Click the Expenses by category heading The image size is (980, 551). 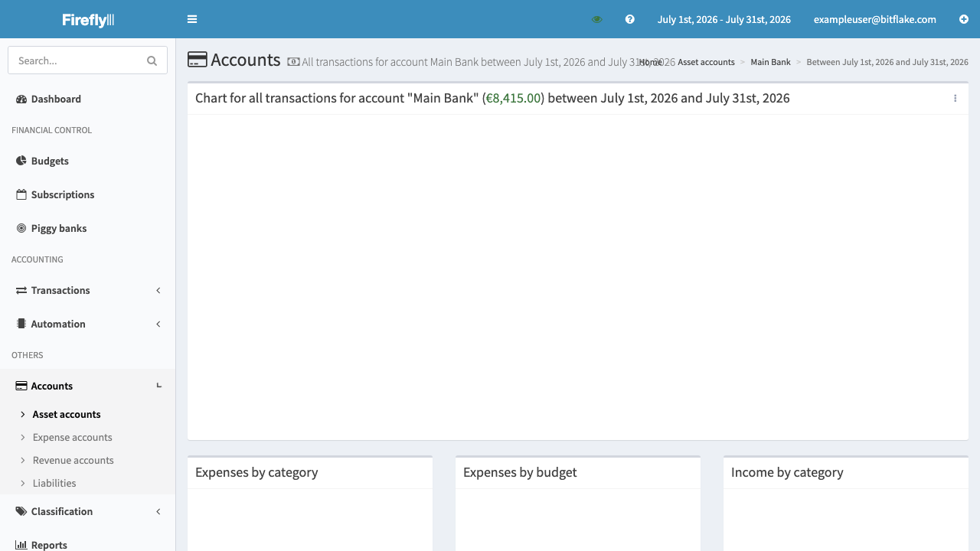pos(256,472)
